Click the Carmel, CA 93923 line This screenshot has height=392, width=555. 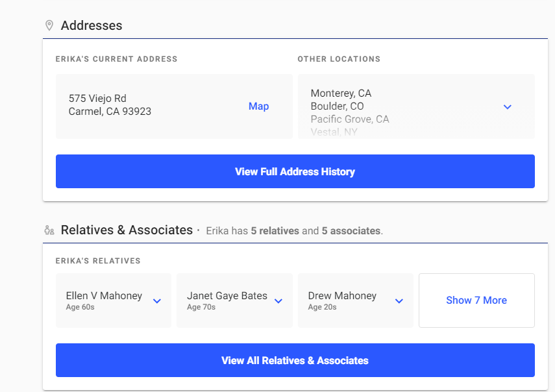[110, 112]
